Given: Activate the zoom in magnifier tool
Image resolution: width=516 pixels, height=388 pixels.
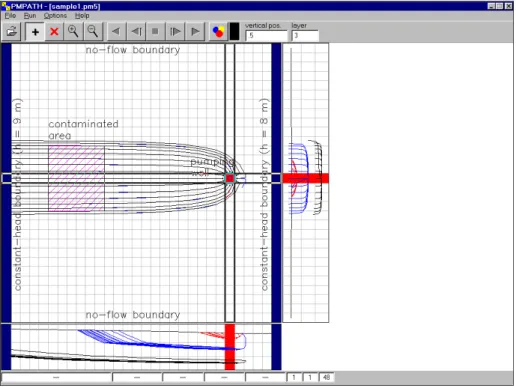Looking at the screenshot, I should [x=73, y=32].
